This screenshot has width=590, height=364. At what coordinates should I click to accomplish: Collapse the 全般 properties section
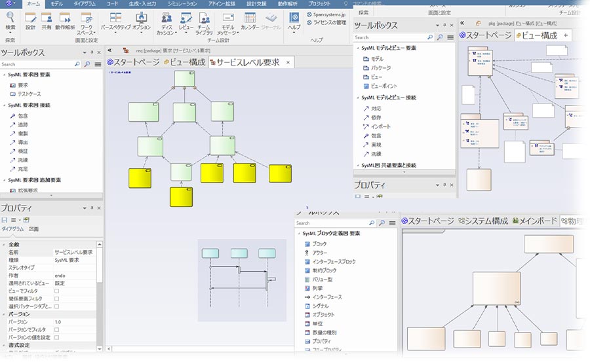(x=5, y=244)
